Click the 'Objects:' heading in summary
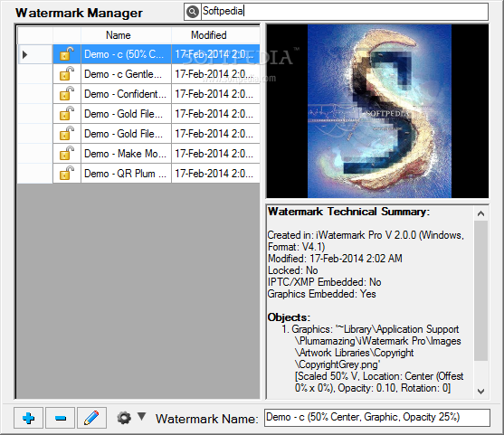504x435 pixels. click(x=289, y=317)
